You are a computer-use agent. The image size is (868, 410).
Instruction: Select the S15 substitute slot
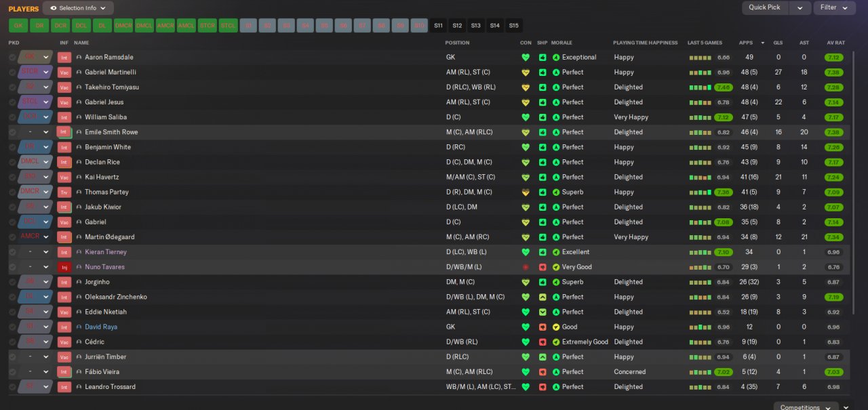pos(514,26)
